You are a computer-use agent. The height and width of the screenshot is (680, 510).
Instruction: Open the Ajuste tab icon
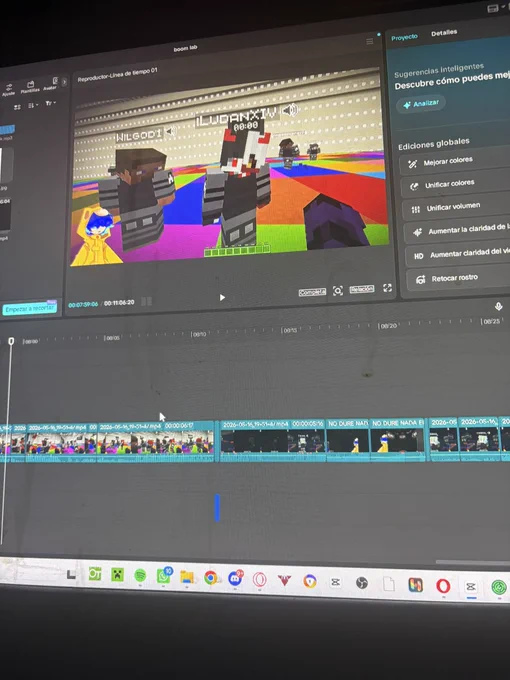(8, 90)
